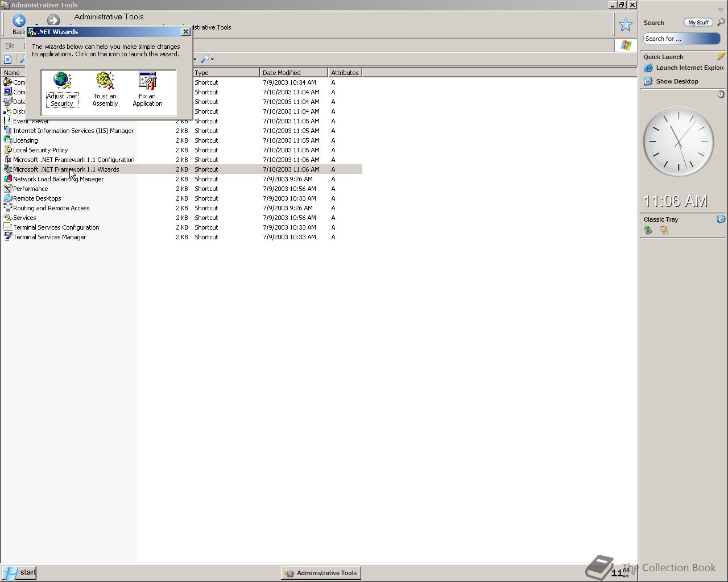Click Shortcut type cell in Licensing row

206,140
